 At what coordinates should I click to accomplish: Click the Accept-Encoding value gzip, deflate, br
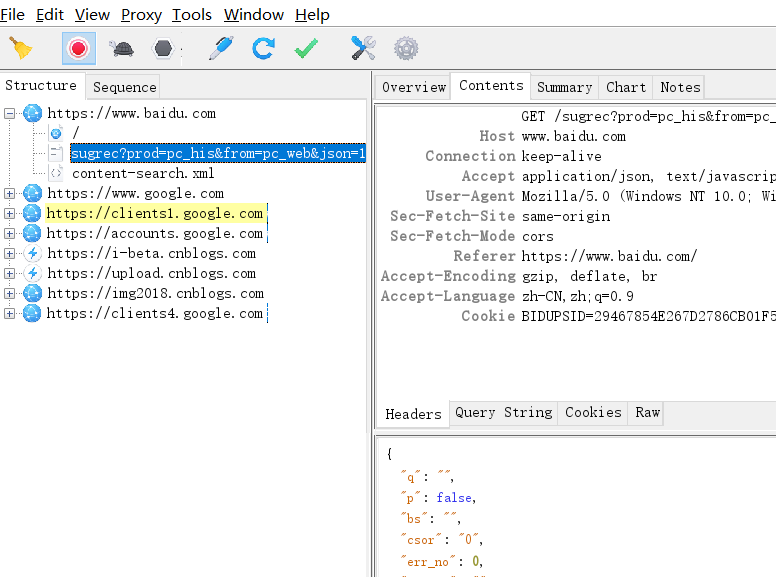pos(589,276)
